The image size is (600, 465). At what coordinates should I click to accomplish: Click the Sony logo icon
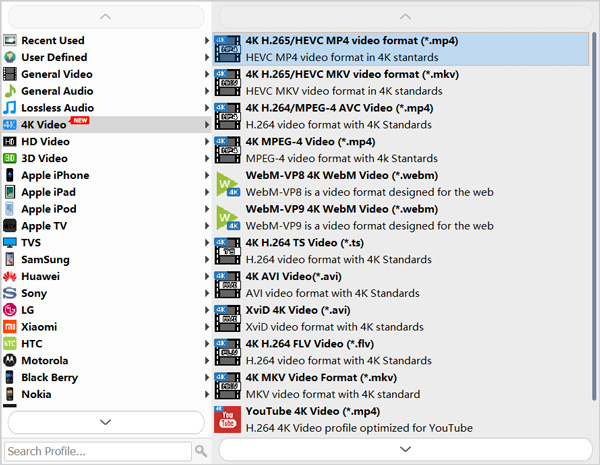(x=10, y=293)
